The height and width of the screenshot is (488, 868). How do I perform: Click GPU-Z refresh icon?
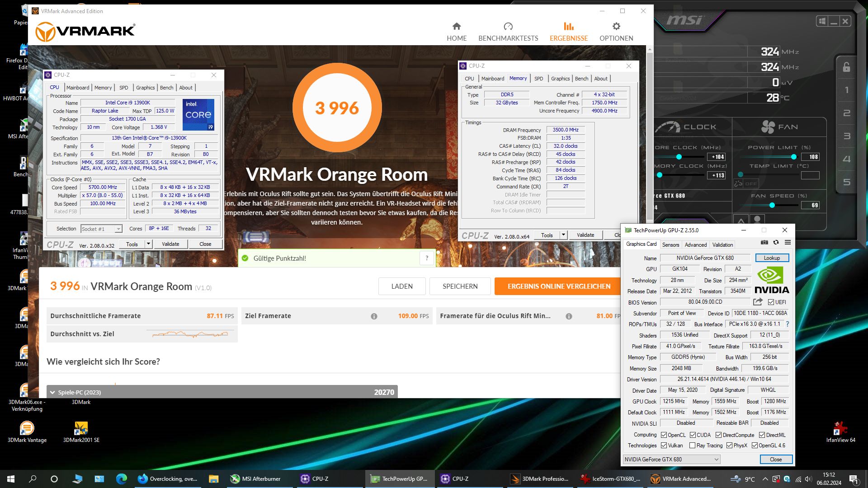point(776,243)
